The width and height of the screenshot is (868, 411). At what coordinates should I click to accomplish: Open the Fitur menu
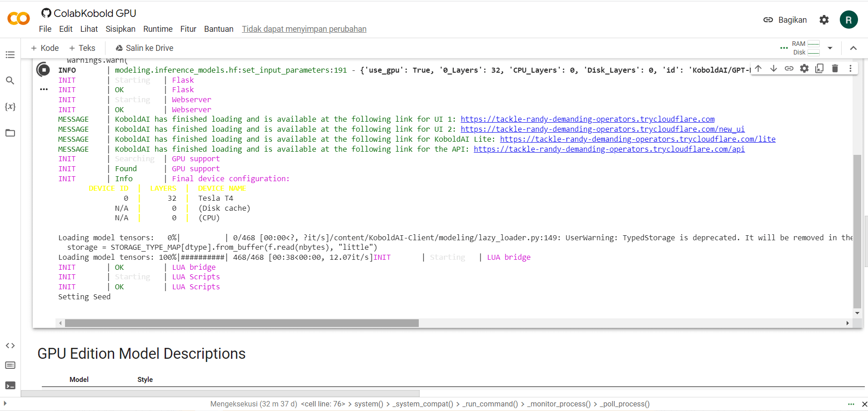[188, 29]
